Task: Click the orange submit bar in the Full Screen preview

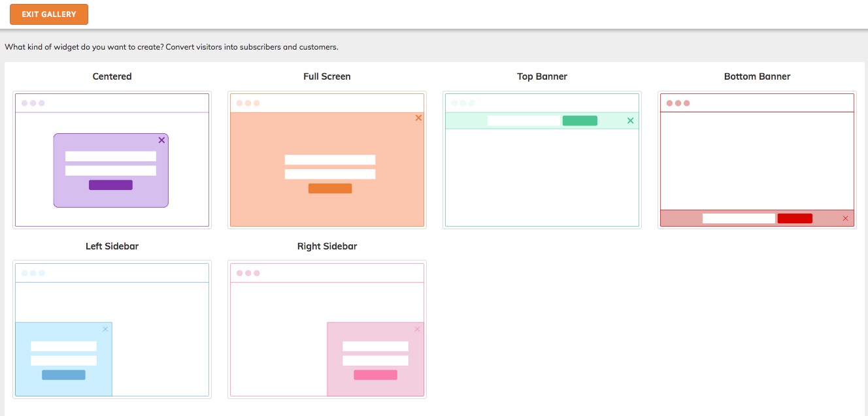Action: coord(330,188)
